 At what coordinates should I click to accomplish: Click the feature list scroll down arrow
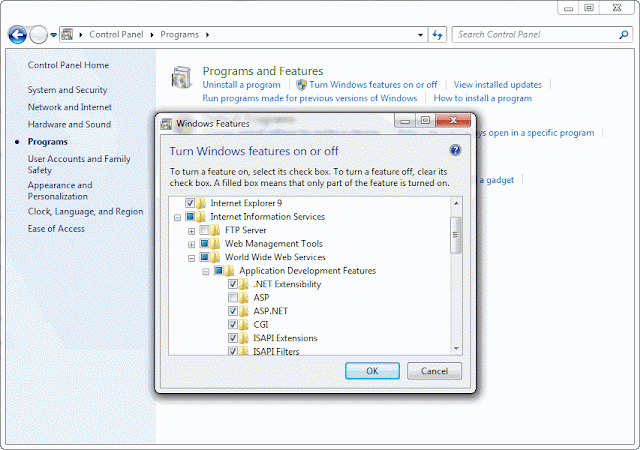point(456,348)
